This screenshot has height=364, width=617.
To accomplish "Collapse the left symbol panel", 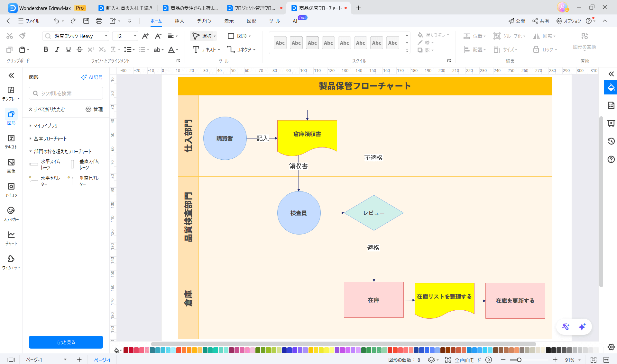I will pyautogui.click(x=11, y=75).
